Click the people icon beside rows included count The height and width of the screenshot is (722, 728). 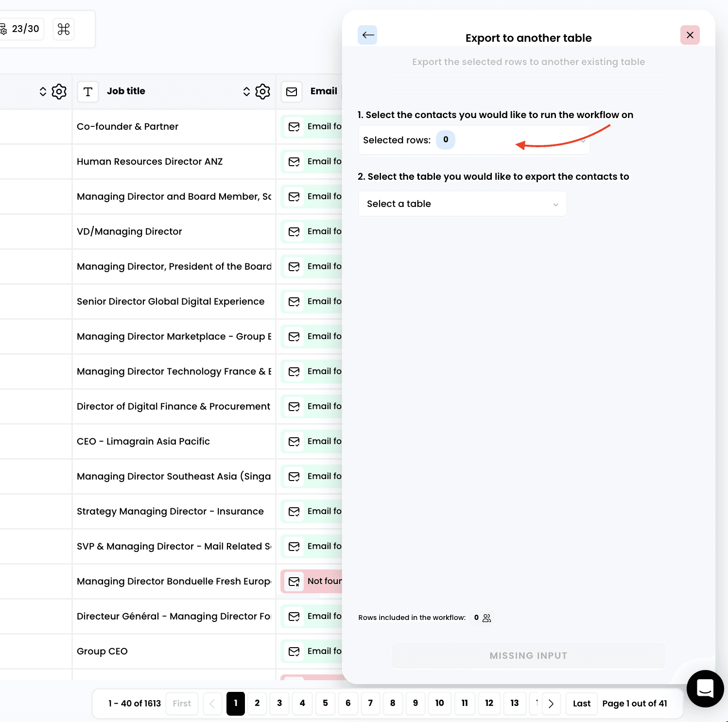click(x=487, y=618)
